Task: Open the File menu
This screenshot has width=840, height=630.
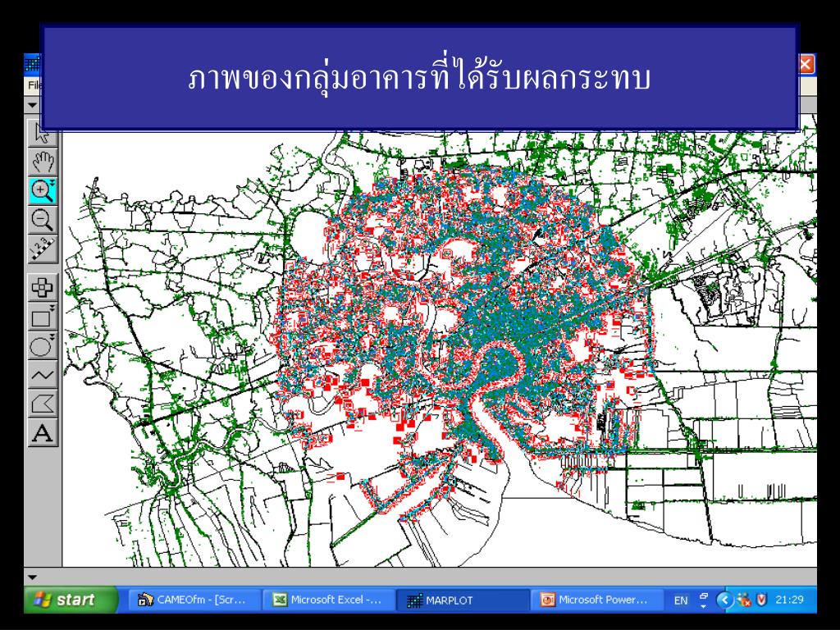Action: coord(34,85)
